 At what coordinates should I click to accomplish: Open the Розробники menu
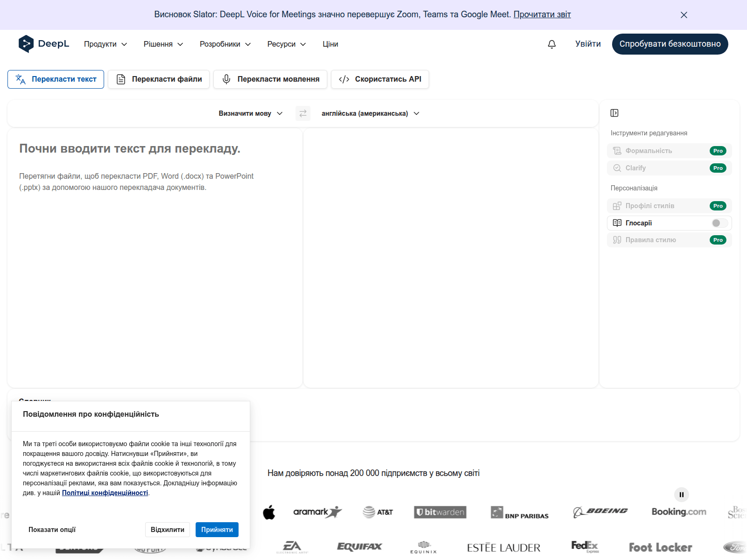click(226, 44)
